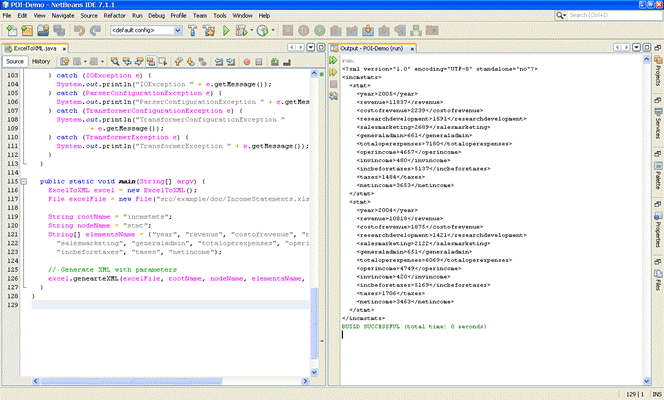Click Re-run icon in Output sidebar
This screenshot has height=400, width=664.
tap(333, 61)
